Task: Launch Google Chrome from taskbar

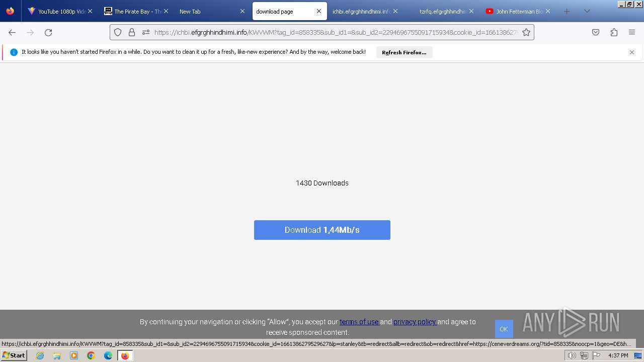Action: [91, 355]
